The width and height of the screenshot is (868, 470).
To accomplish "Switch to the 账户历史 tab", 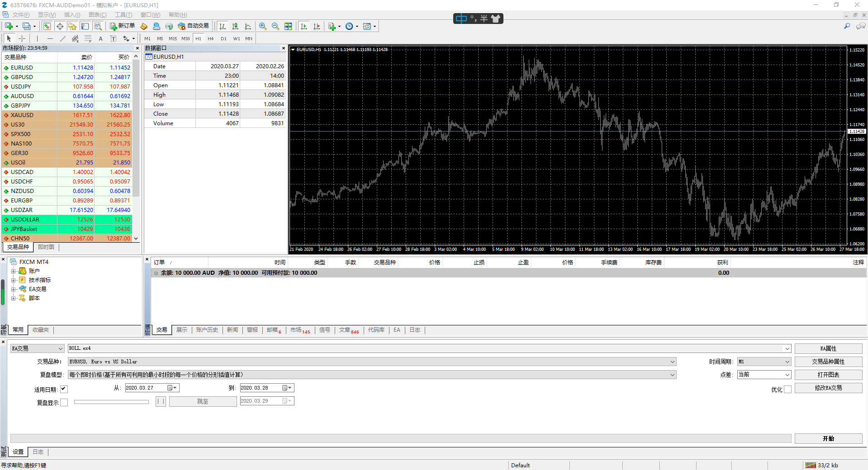I will (207, 330).
